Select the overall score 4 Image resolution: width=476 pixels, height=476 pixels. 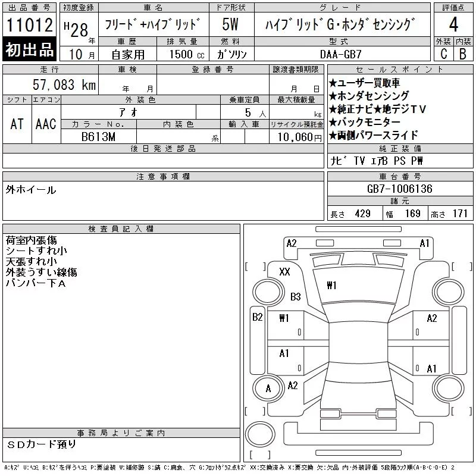point(453,24)
